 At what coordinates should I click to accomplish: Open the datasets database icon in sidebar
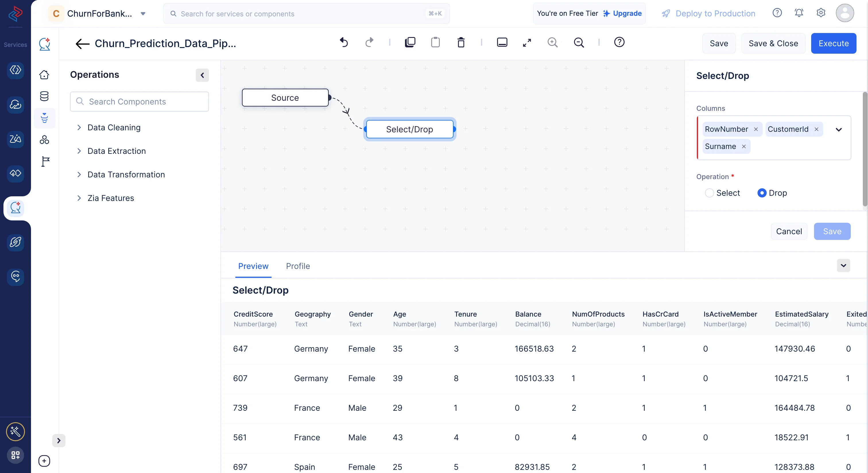44,96
